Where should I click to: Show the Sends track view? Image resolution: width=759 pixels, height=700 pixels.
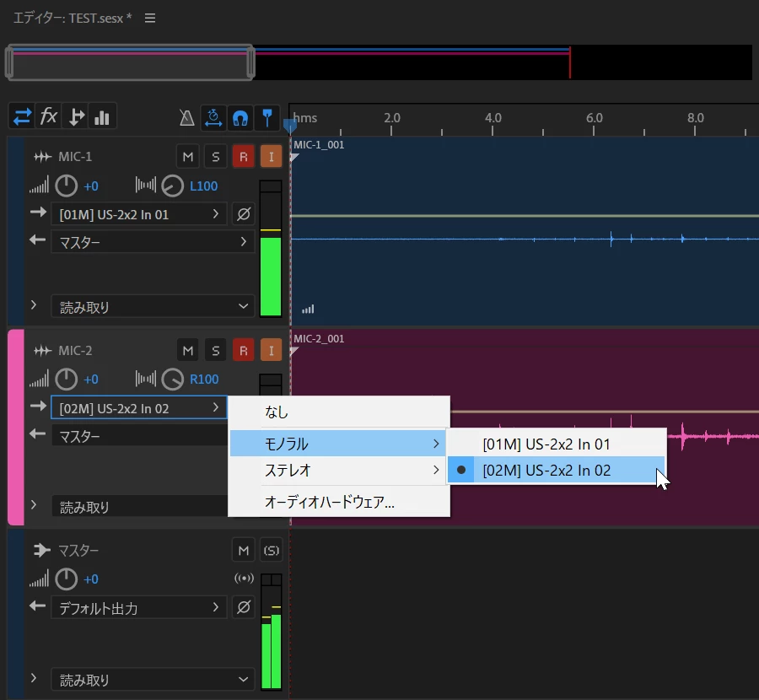click(76, 116)
